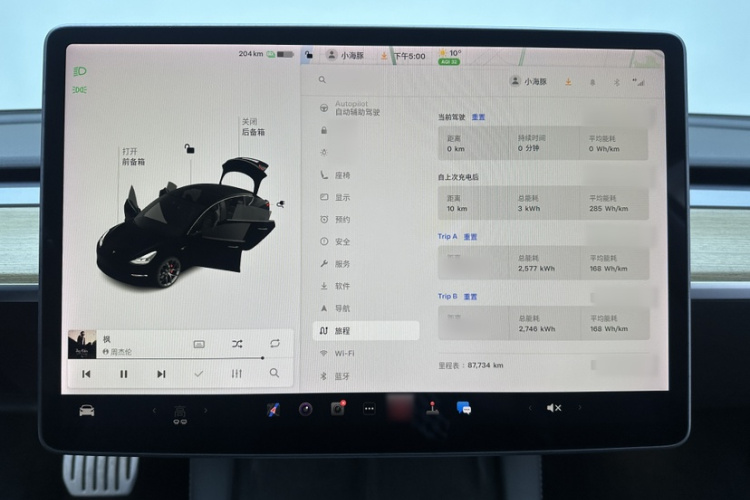
Task: Tap the 高 temperature setting
Action: point(180,411)
